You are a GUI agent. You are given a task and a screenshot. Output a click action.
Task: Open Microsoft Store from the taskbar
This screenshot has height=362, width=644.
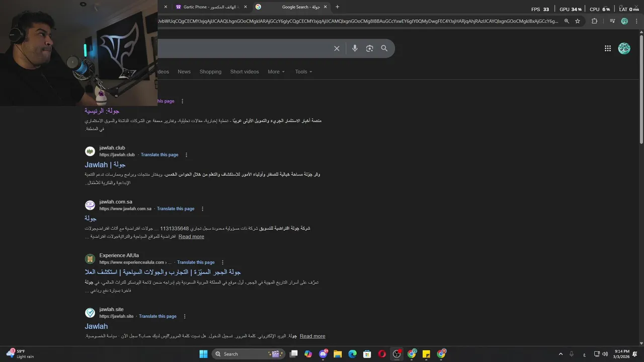coord(367,354)
